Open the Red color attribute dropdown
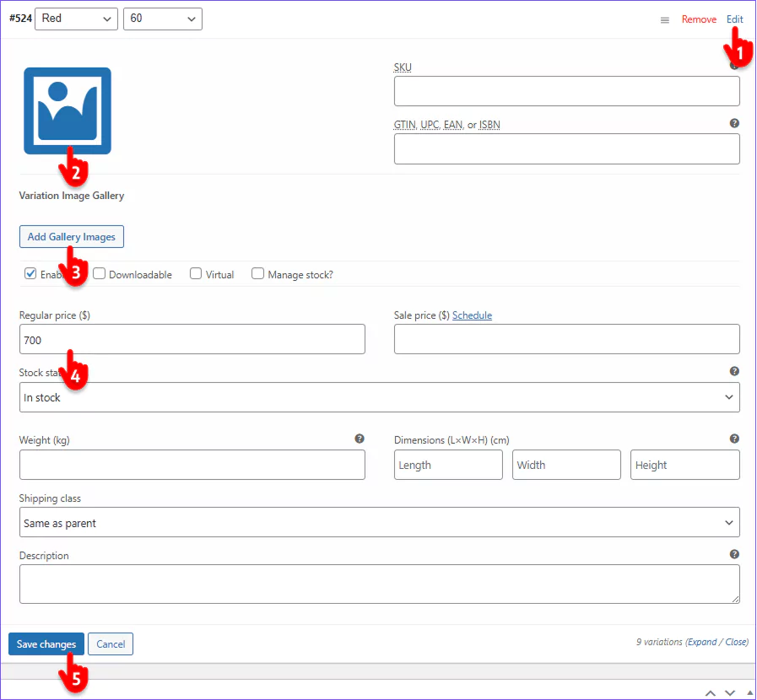757x700 pixels. pos(76,19)
